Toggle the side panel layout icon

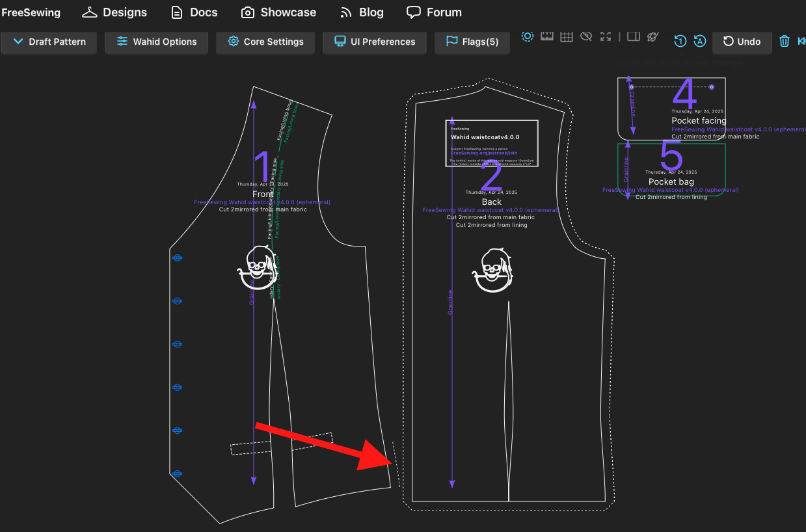click(634, 36)
